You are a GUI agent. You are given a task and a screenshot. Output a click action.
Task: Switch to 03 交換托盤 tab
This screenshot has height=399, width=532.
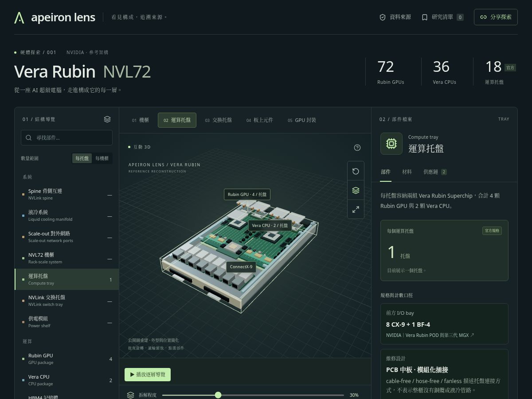[218, 120]
